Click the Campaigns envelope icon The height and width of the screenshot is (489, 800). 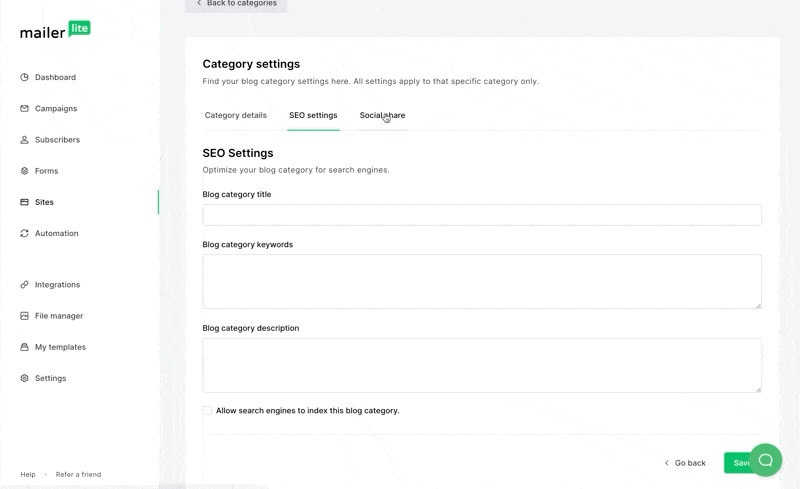(25, 108)
